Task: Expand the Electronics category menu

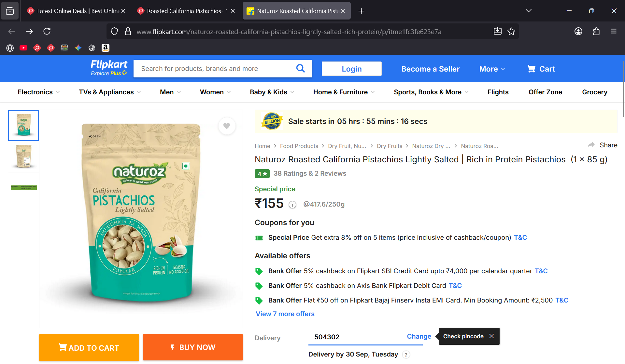Action: pos(38,92)
